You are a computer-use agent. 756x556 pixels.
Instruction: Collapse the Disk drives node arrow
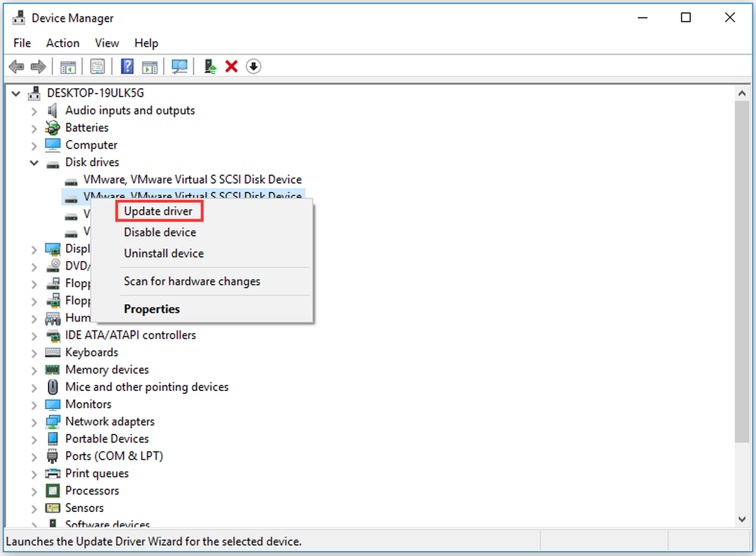click(34, 162)
